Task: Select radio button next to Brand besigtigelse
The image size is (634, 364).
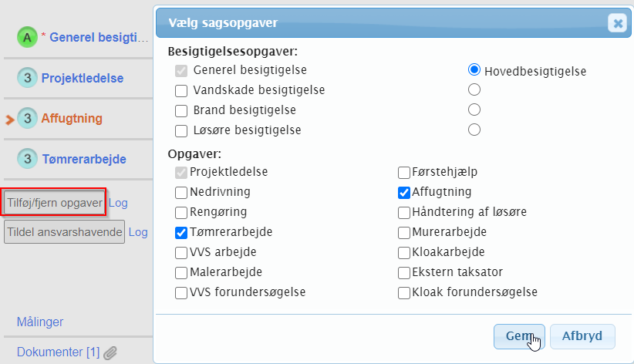Action: (x=475, y=110)
